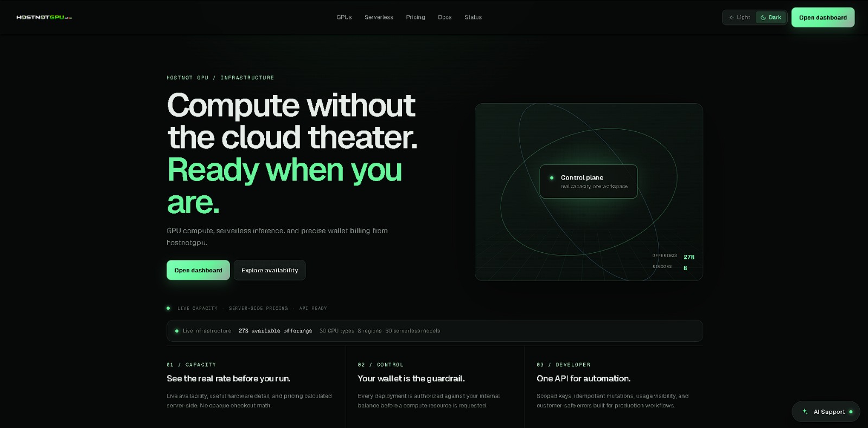Click the green dot beside Control plane

click(552, 178)
